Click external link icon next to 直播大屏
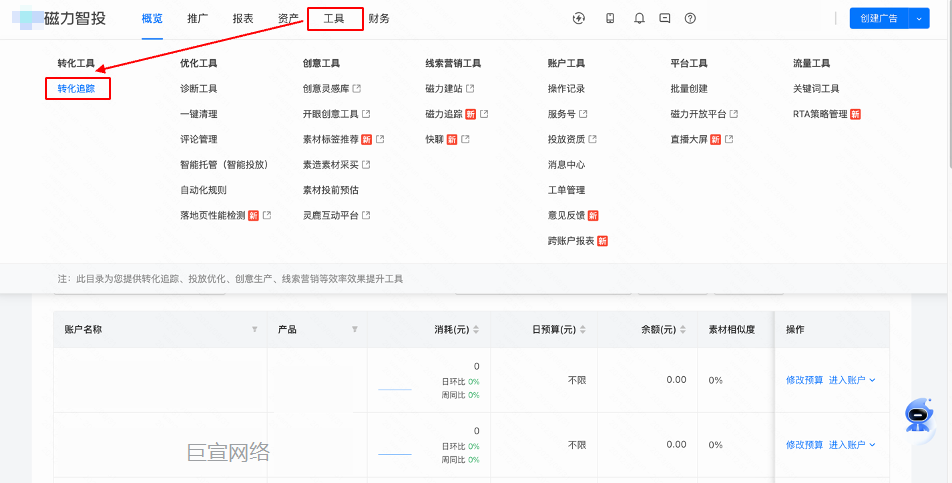Image resolution: width=952 pixels, height=483 pixels. point(729,140)
